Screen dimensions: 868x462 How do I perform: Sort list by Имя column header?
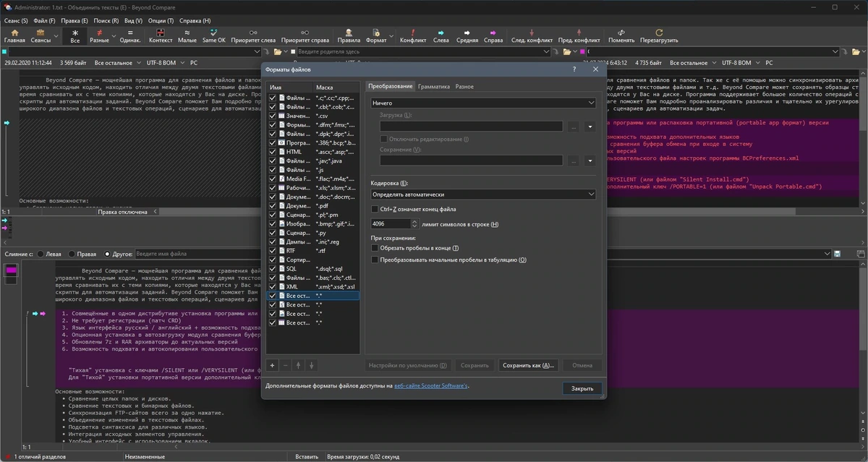(x=289, y=87)
